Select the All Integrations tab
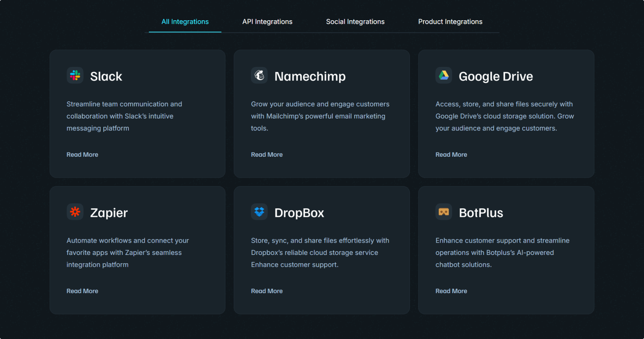The width and height of the screenshot is (644, 339). 185,22
